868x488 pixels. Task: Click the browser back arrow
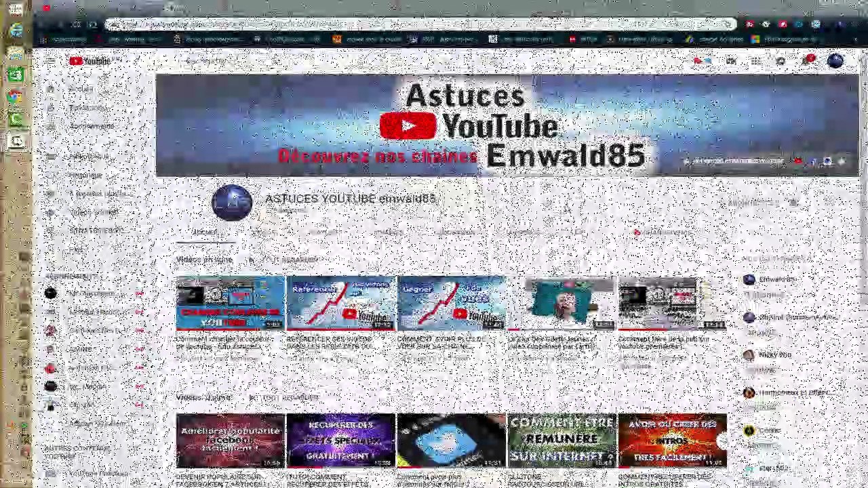click(42, 24)
